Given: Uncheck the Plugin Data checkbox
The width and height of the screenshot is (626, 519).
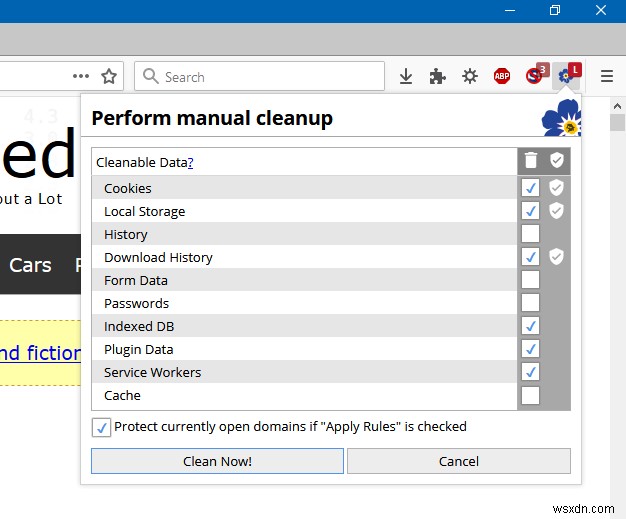Looking at the screenshot, I should click(531, 349).
